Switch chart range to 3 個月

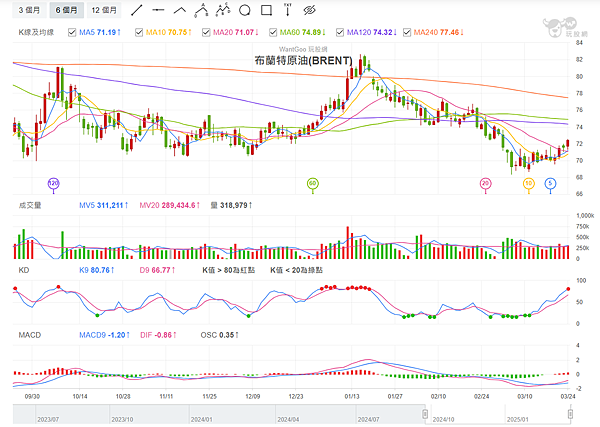(29, 10)
